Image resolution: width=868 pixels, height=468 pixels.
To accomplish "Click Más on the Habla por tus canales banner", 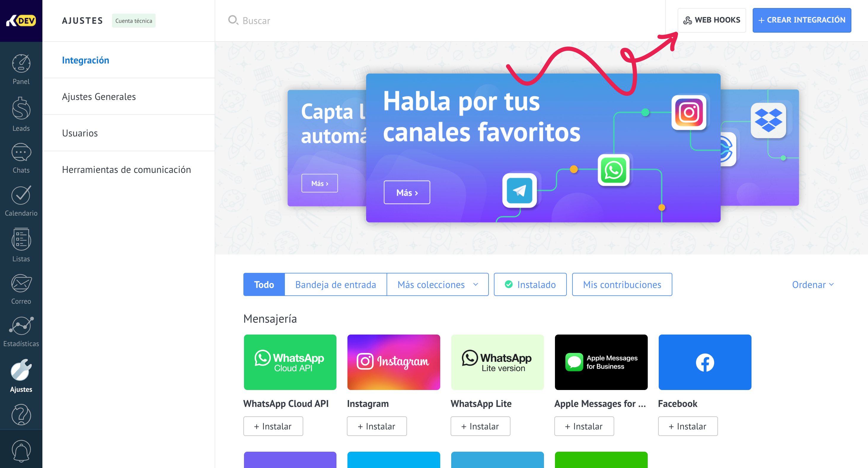I will [x=407, y=192].
